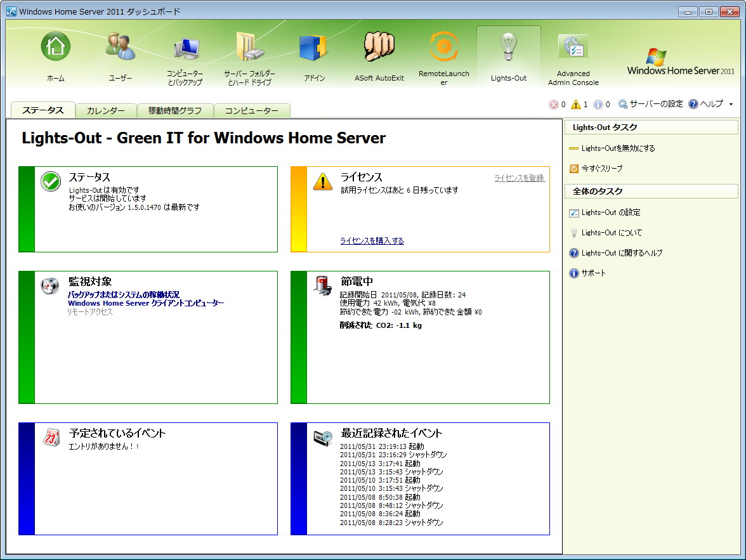This screenshot has height=560, width=746.
Task: Open サーバーの設定 (Server settings)
Action: click(650, 104)
